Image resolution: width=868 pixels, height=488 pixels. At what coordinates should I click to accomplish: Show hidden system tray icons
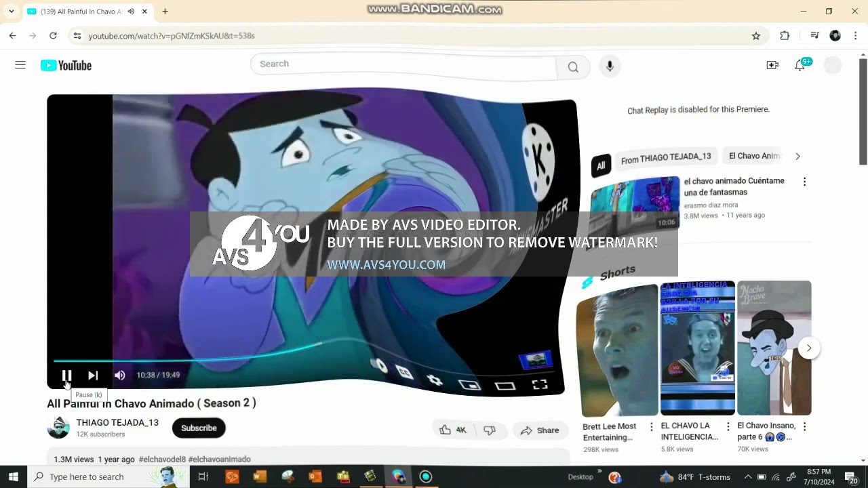pos(748,476)
